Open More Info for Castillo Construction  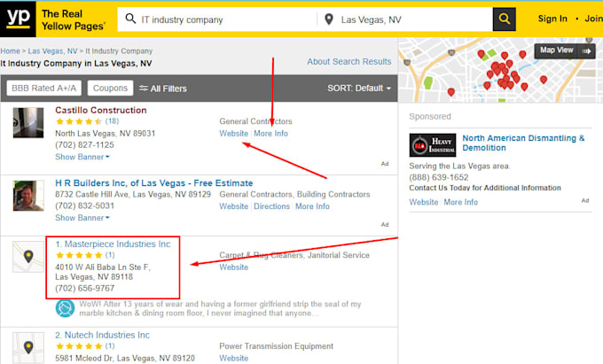click(270, 133)
